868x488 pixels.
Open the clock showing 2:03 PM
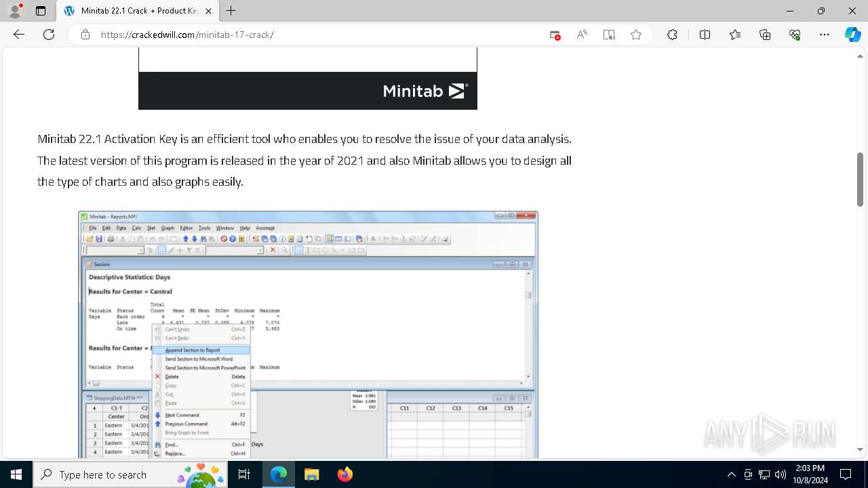[x=810, y=474]
